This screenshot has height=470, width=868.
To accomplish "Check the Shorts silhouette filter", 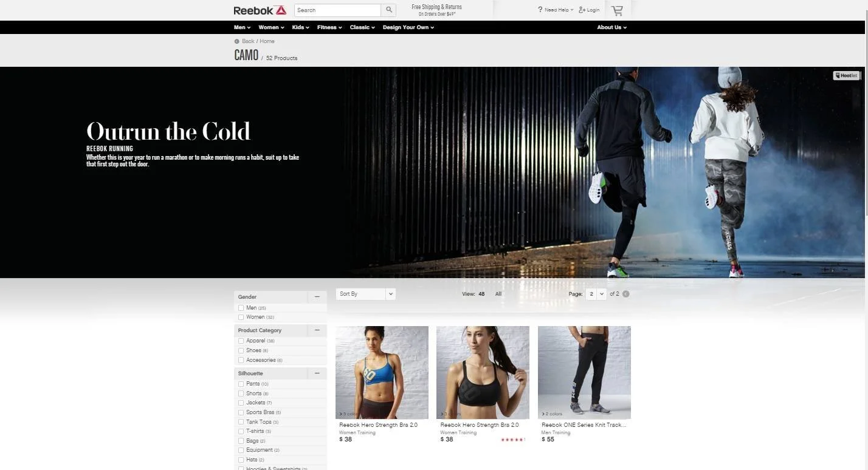I will click(241, 393).
